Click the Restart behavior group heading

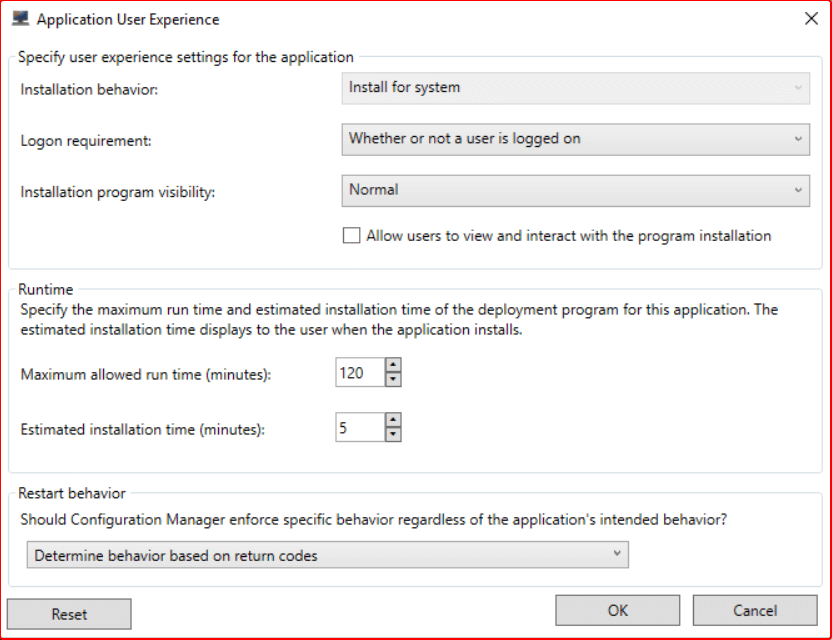tap(72, 493)
